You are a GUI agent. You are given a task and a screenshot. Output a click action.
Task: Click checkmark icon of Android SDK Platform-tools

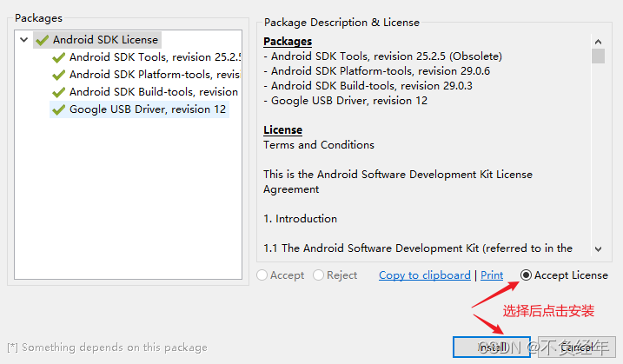[x=58, y=75]
